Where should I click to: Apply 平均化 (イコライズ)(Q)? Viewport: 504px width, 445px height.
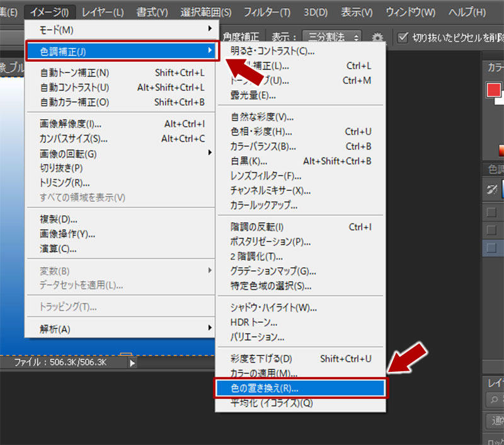301,403
